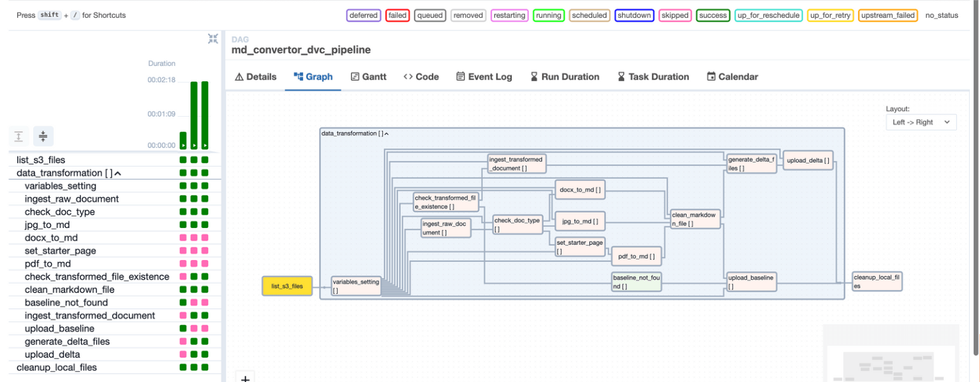980x382 pixels.
Task: Open the Layout dropdown showing Left -> Right
Action: [921, 122]
